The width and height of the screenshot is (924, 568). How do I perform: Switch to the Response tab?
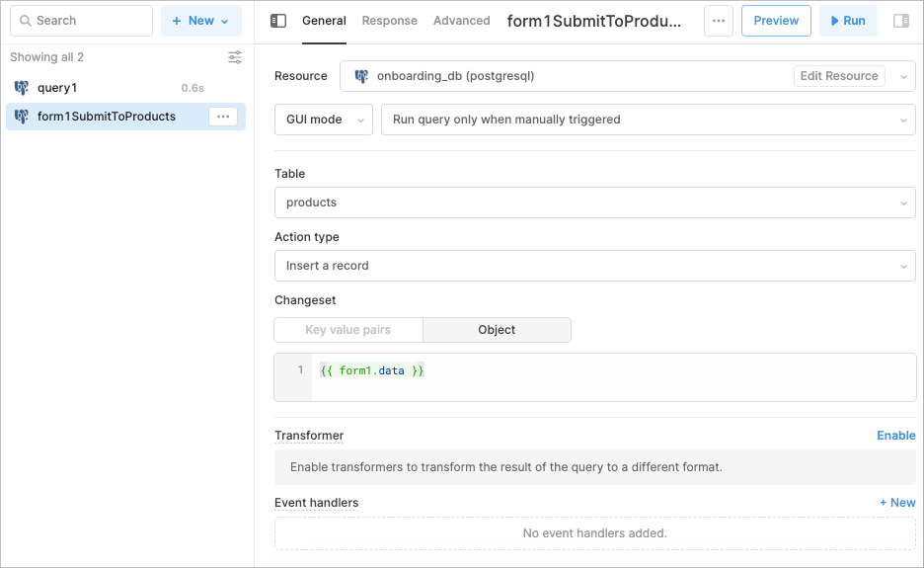pos(390,21)
